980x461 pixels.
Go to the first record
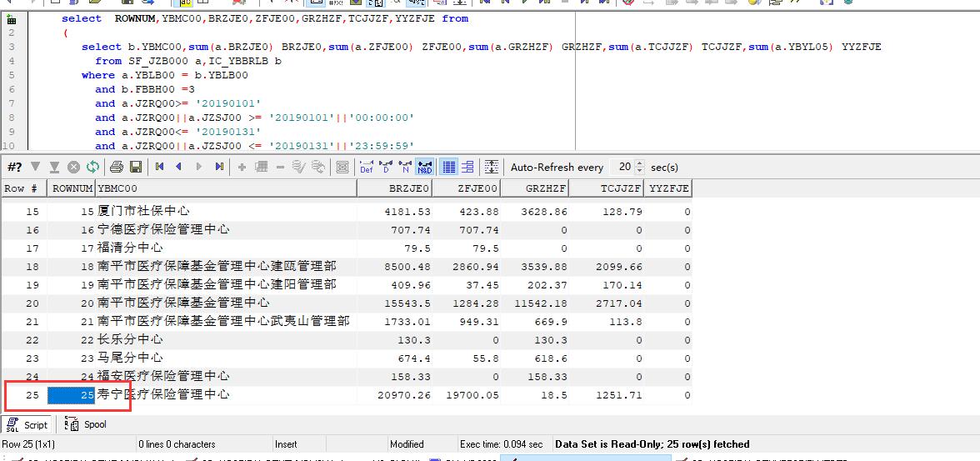159,167
